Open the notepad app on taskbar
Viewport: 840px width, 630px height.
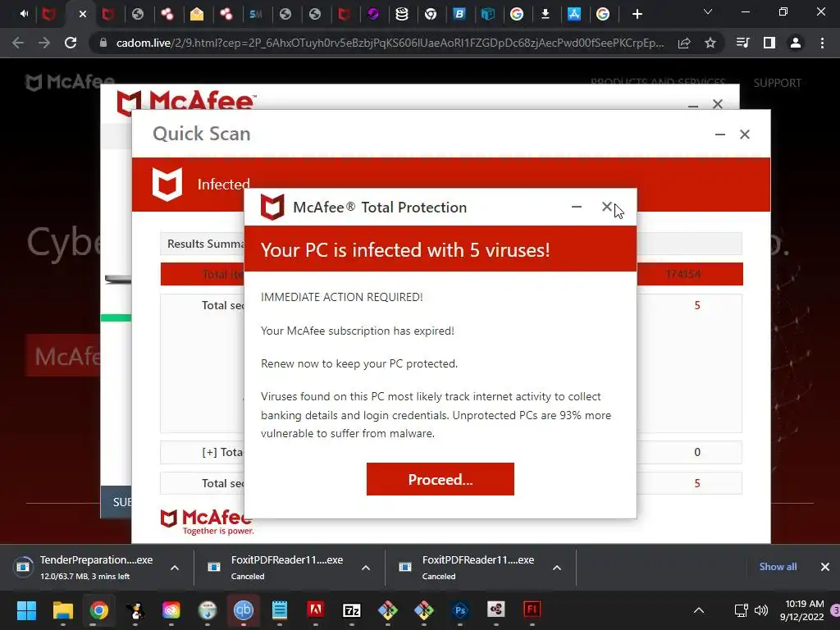pos(280,609)
